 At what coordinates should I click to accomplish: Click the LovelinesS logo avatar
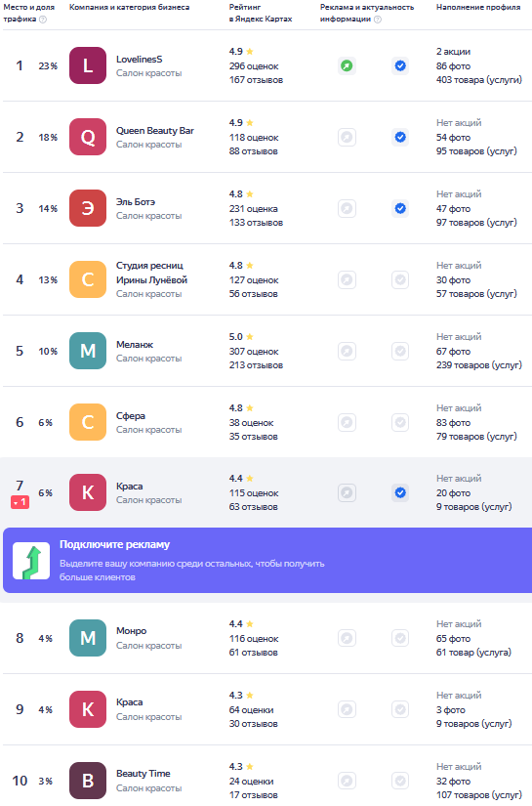tap(88, 65)
